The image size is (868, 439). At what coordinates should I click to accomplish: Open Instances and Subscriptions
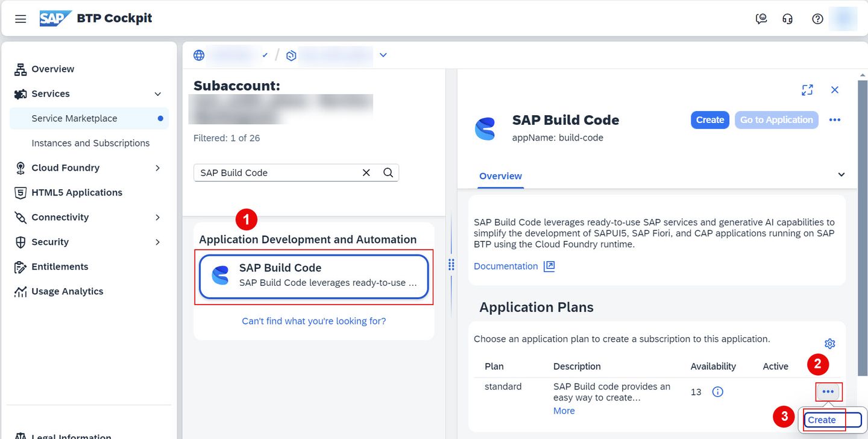click(89, 143)
